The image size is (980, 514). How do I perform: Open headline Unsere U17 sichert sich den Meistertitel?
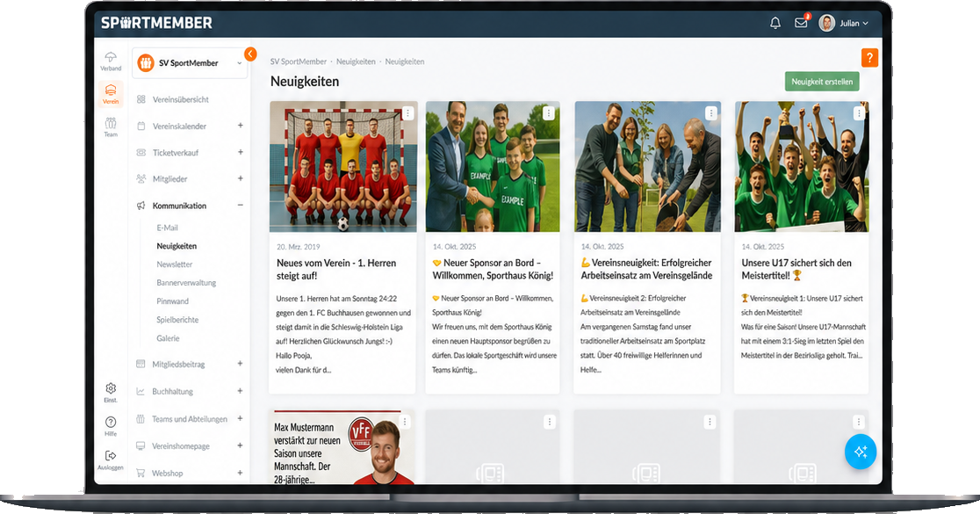796,270
